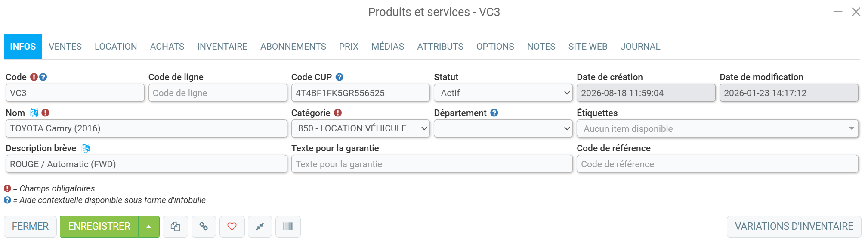Viewport: 868px width, 244px height.
Task: Click the heart favorite icon button
Action: (x=232, y=227)
